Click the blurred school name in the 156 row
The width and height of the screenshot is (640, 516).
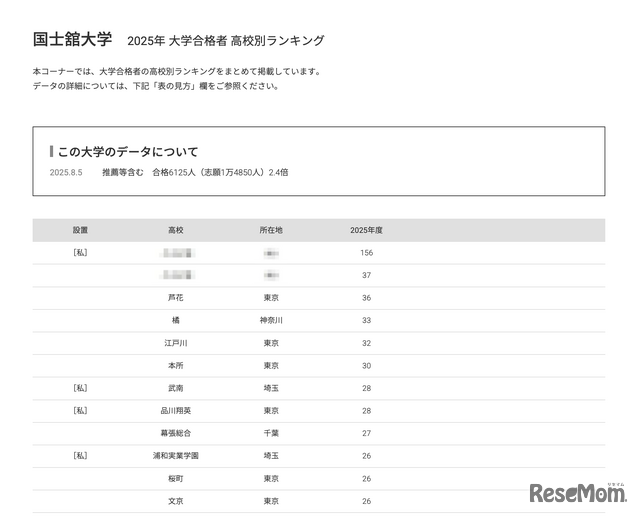tap(177, 253)
